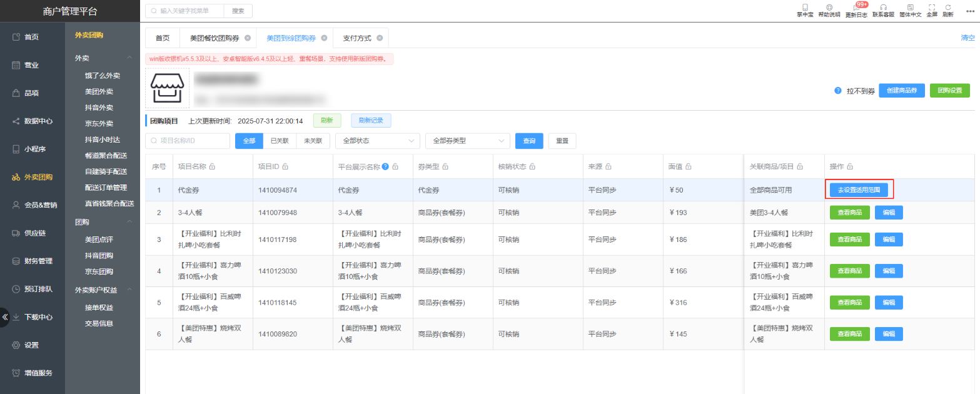Viewport: 980px width, 394px height.
Task: Open 配送订单管理 submenu item
Action: pyautogui.click(x=106, y=187)
